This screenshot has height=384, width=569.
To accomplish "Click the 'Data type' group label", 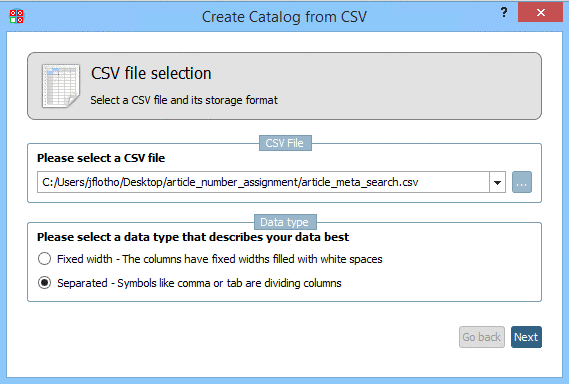I will 285,222.
